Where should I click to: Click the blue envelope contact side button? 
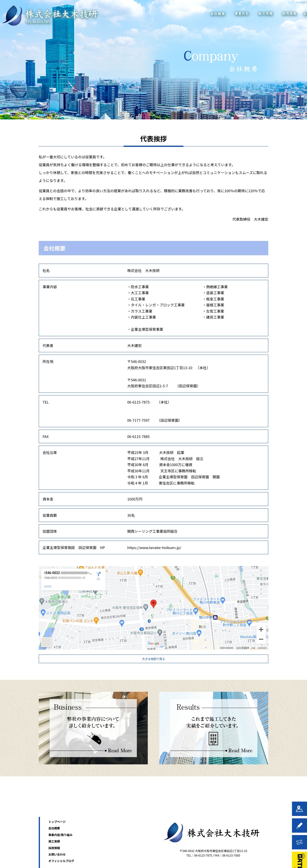coord(299,842)
